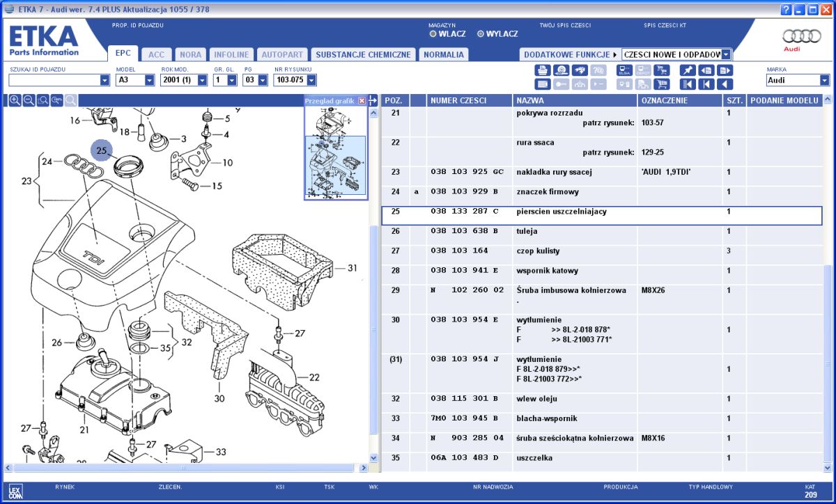
Task: Open the MARKA dropdown showing Audi
Action: point(825,80)
